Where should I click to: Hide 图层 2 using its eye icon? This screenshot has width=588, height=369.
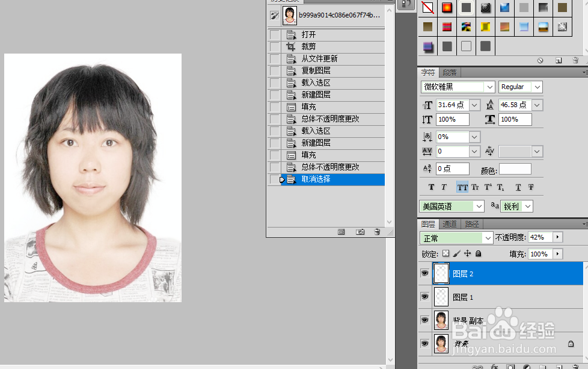(x=424, y=273)
